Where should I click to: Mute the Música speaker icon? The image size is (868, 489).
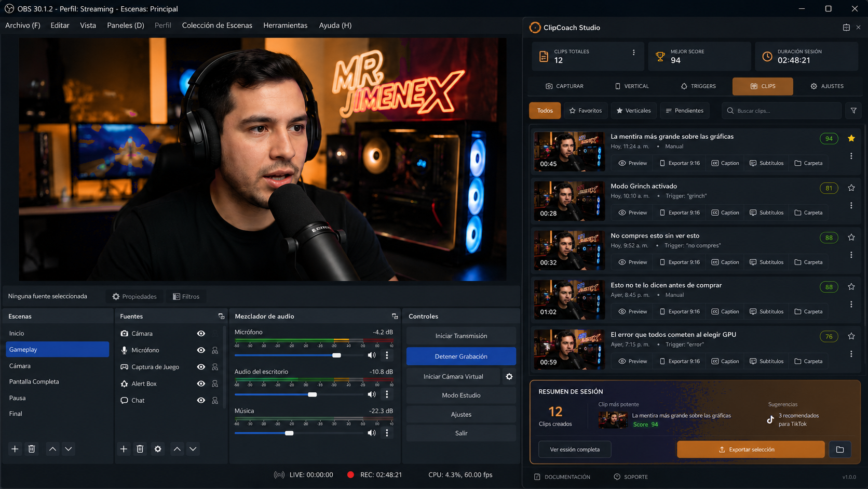(x=372, y=433)
